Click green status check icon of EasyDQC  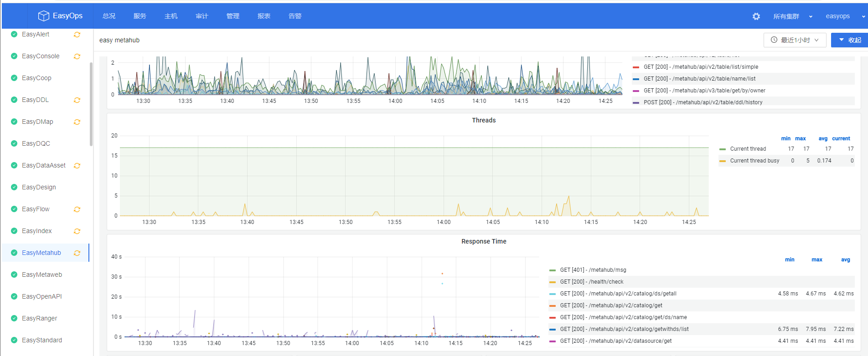[x=14, y=143]
